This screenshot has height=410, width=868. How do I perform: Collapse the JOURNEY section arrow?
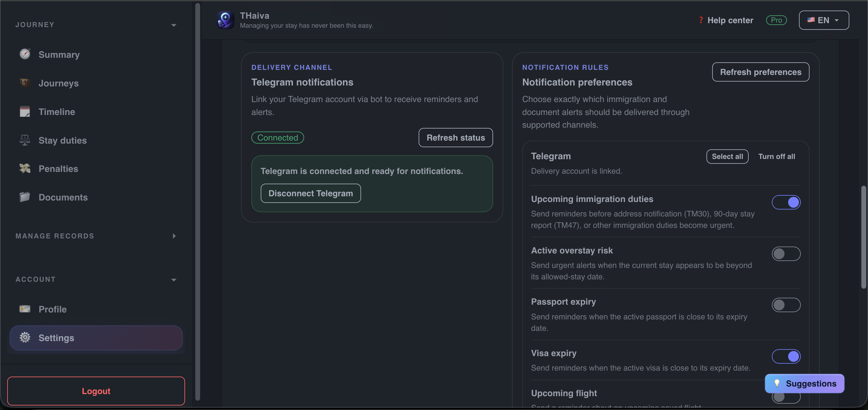tap(174, 25)
